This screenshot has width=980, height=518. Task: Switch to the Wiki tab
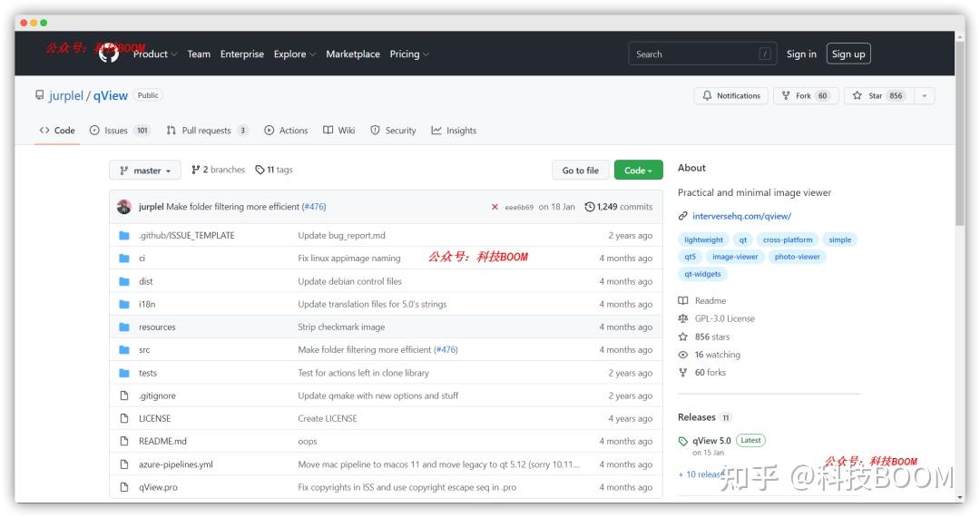coord(338,130)
